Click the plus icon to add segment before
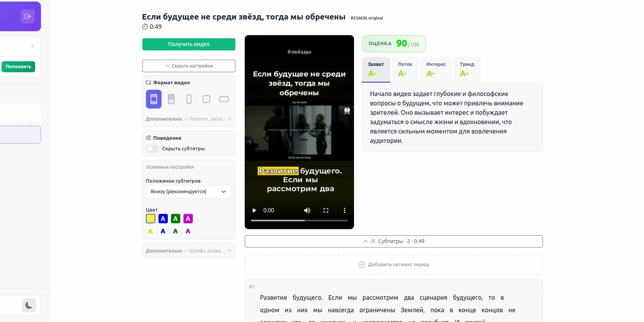The height and width of the screenshot is (322, 644). point(362,265)
